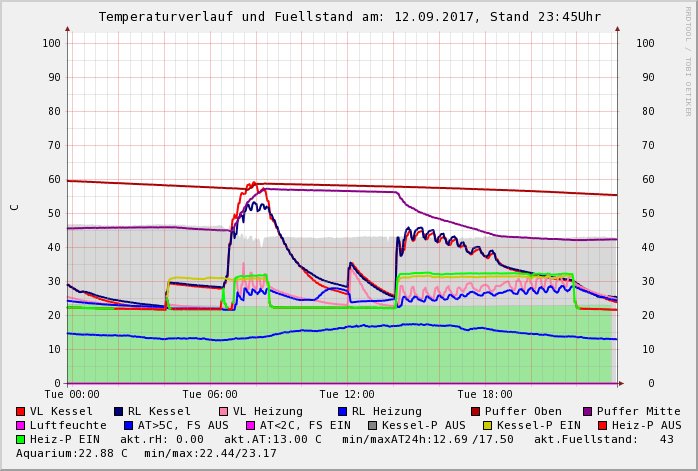Click the purple Puffer Mitte legend swatch
Image resolution: width=698 pixels, height=471 pixels.
tap(588, 412)
